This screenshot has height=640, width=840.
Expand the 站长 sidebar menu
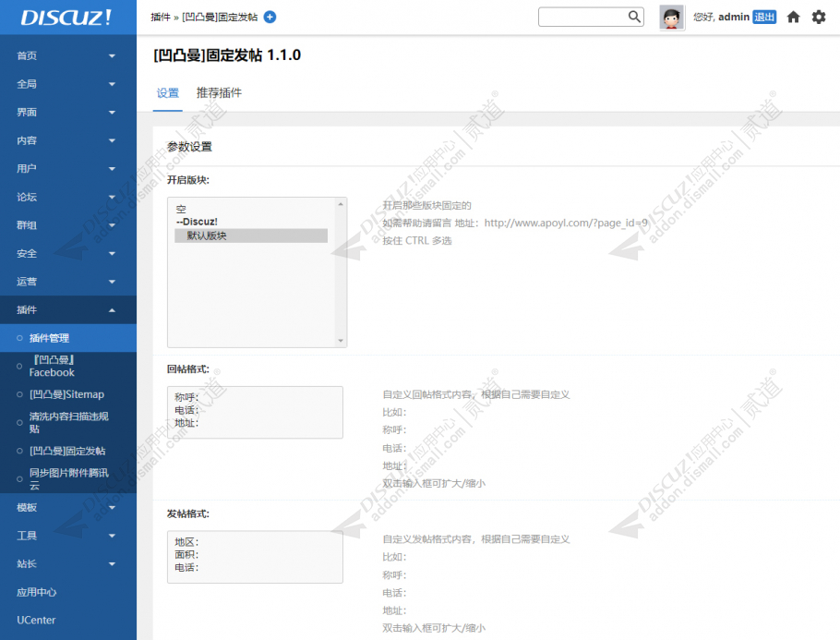pyautogui.click(x=68, y=564)
